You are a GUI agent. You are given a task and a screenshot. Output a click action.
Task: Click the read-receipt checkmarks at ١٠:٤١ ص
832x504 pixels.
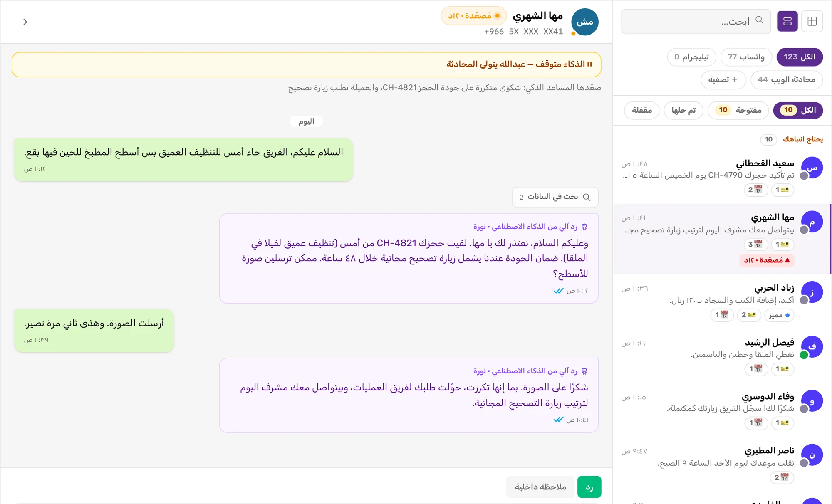(558, 420)
